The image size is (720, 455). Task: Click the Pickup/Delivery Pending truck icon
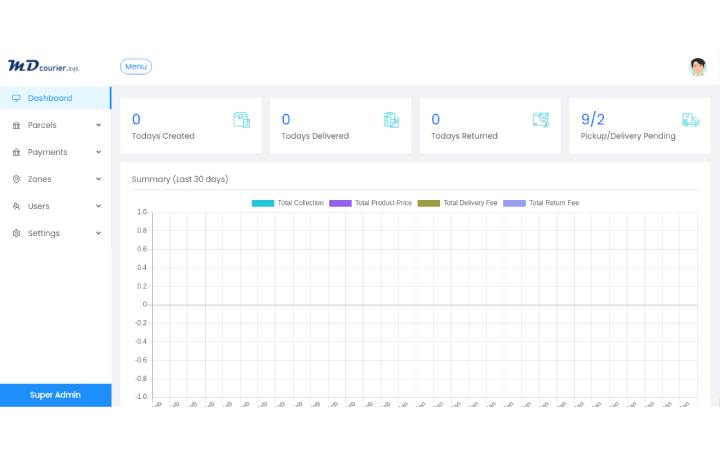tap(691, 120)
